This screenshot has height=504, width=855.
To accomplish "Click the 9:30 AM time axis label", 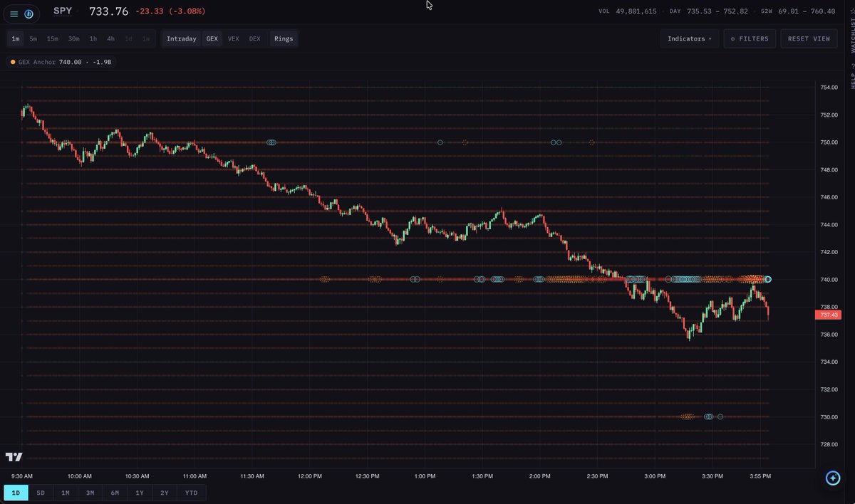I will 22,476.
